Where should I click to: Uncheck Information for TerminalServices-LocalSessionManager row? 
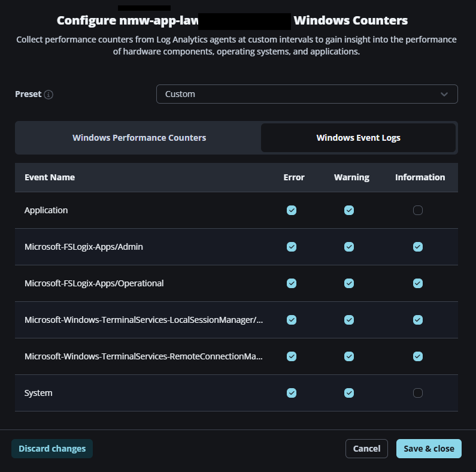[x=418, y=320]
